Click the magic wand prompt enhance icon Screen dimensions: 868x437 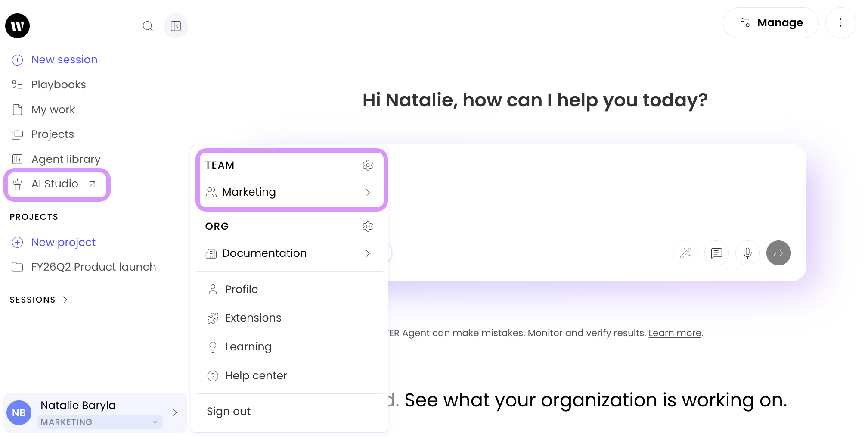[x=685, y=253]
